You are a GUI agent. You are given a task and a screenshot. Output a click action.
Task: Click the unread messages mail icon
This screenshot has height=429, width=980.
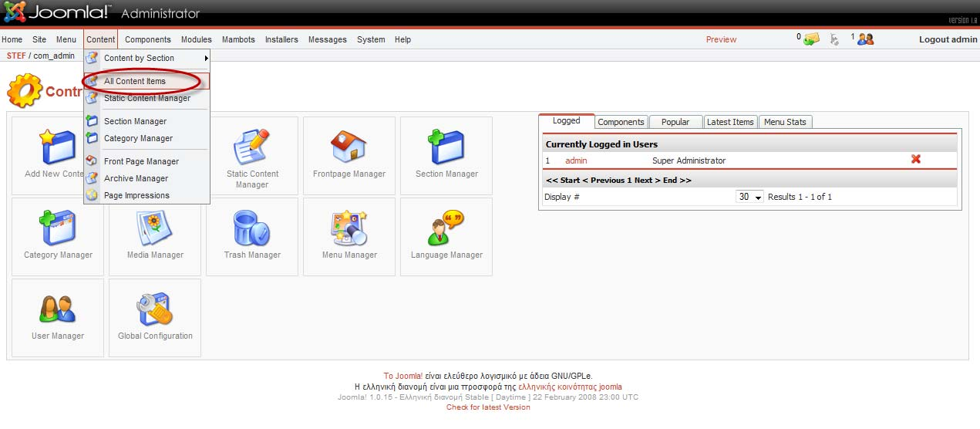[x=811, y=39]
